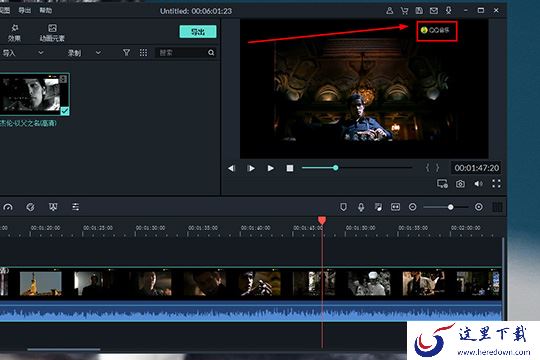
Task: Select the imported video clip thumbnail
Action: (x=34, y=94)
